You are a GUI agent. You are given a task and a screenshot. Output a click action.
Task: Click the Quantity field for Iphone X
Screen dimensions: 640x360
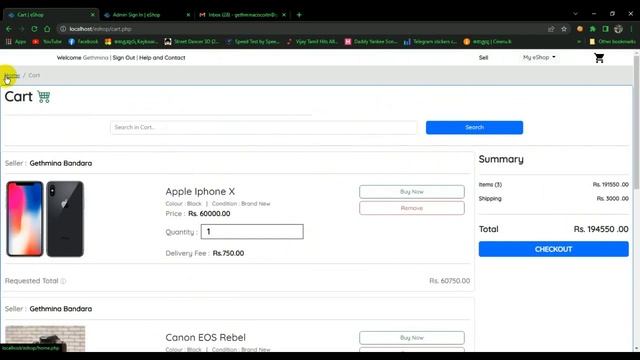tap(252, 232)
